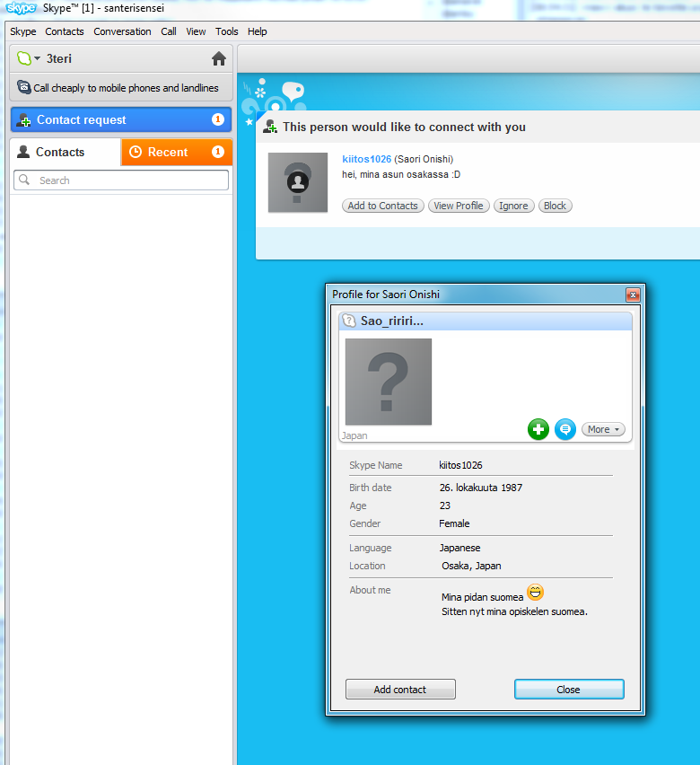
Task: Ignore the contact request
Action: click(x=513, y=206)
